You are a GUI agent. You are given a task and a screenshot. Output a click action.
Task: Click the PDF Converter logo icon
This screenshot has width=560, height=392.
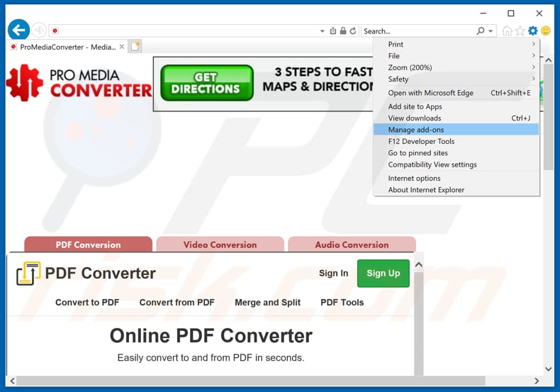(x=28, y=274)
